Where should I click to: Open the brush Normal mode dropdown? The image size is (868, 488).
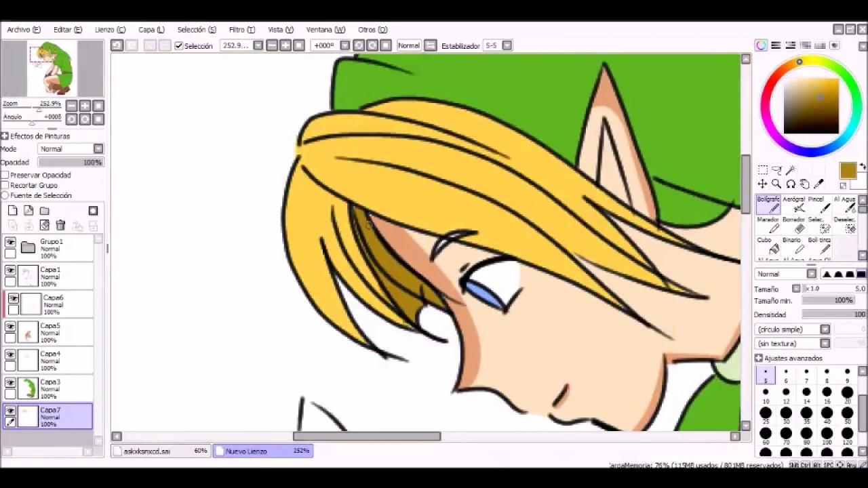coord(812,274)
